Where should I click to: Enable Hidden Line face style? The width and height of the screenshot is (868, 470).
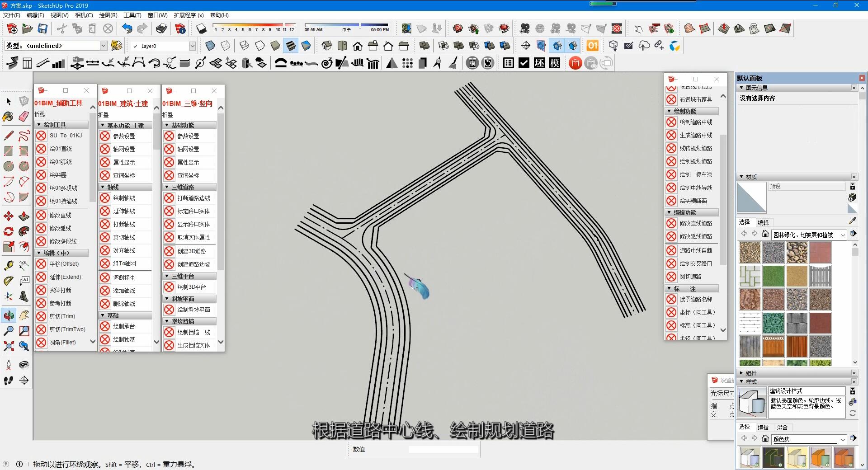(259, 46)
